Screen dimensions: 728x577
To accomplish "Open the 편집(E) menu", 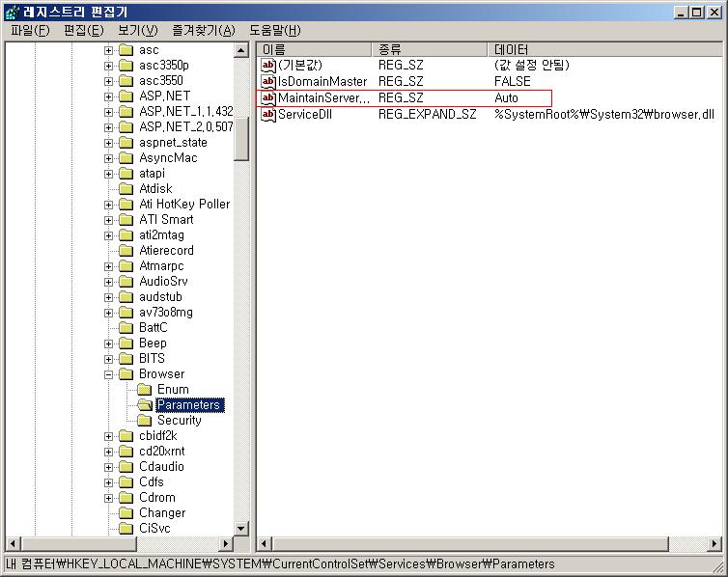I will (x=84, y=31).
